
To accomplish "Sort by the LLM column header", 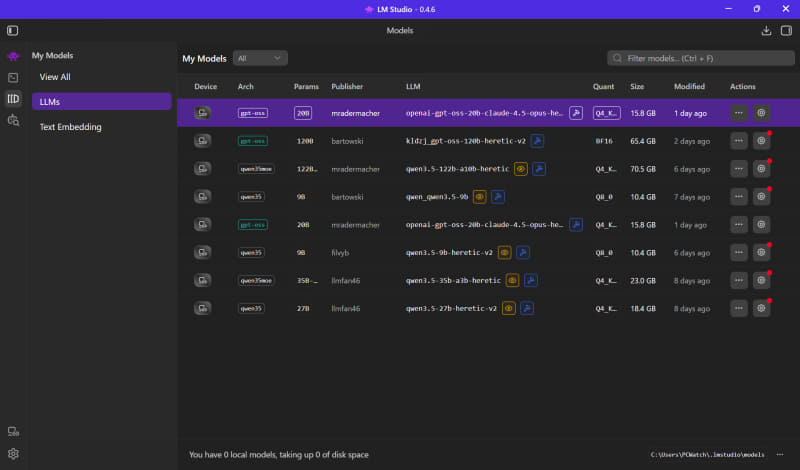I will coord(413,87).
